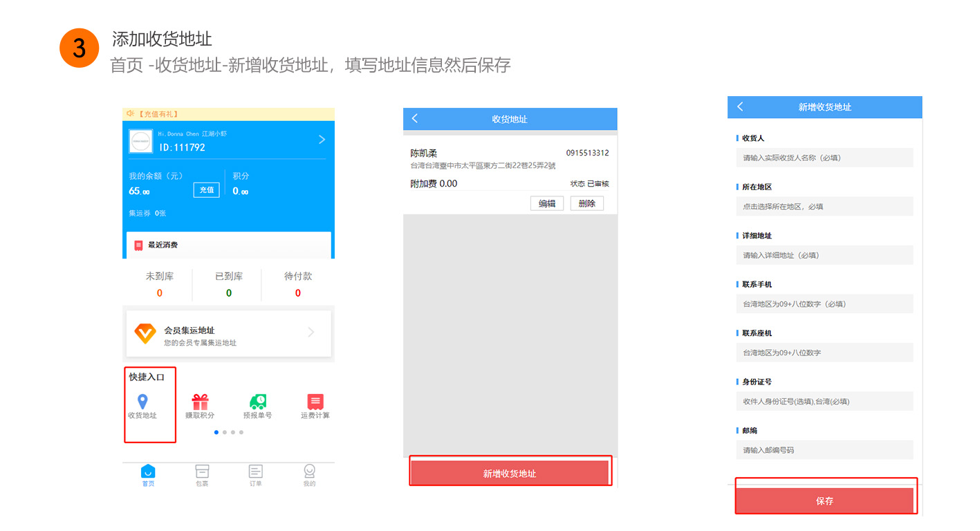
Task: Tap the 收货地址 location pin icon
Action: point(142,402)
